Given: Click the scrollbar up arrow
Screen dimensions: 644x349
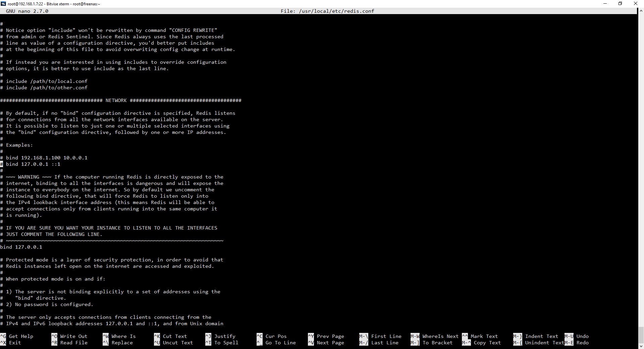Looking at the screenshot, I should [641, 10].
